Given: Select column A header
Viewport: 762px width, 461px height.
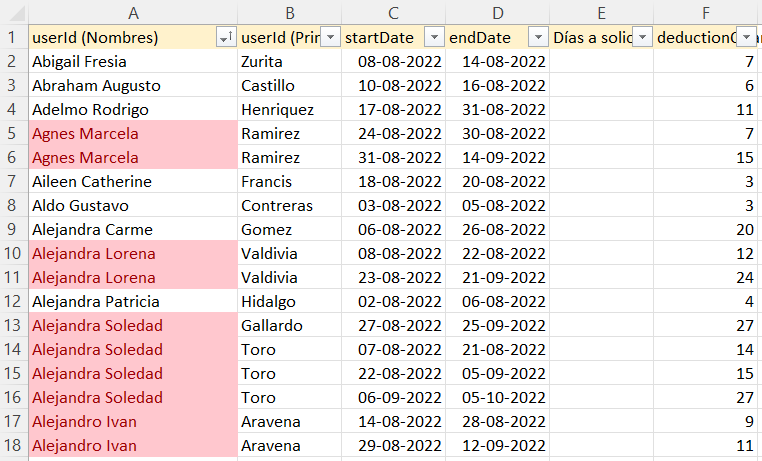Looking at the screenshot, I should click(133, 13).
